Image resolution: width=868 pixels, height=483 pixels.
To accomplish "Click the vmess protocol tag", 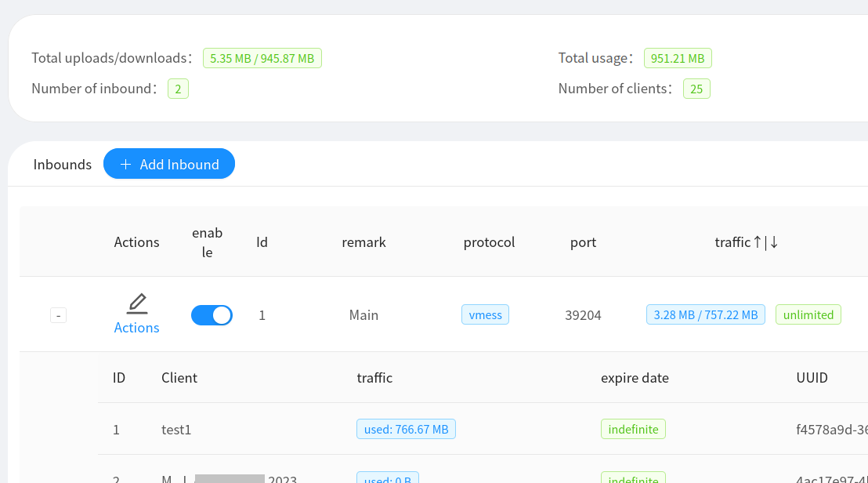I will (x=485, y=314).
